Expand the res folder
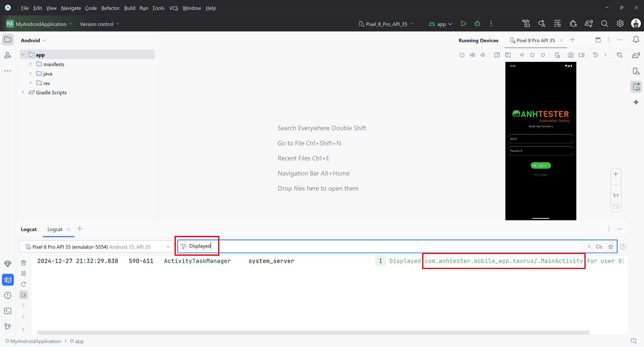 tap(30, 83)
